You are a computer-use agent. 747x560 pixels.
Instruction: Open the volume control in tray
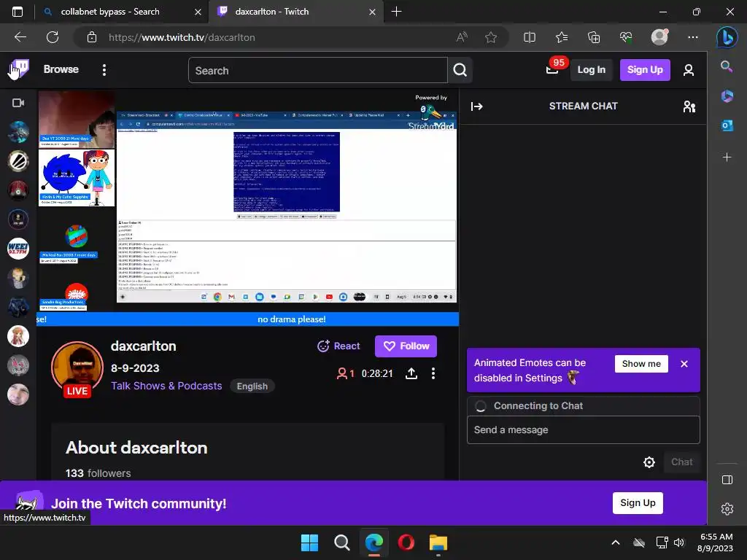(679, 542)
